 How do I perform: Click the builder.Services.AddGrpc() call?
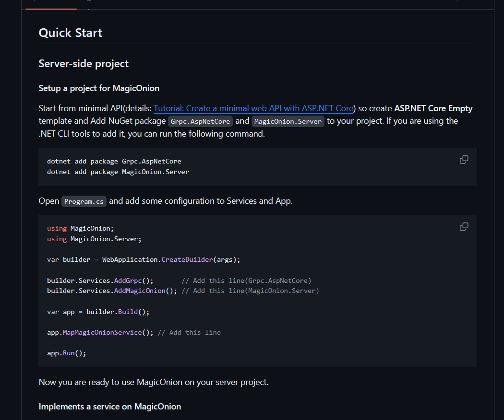pyautogui.click(x=100, y=280)
